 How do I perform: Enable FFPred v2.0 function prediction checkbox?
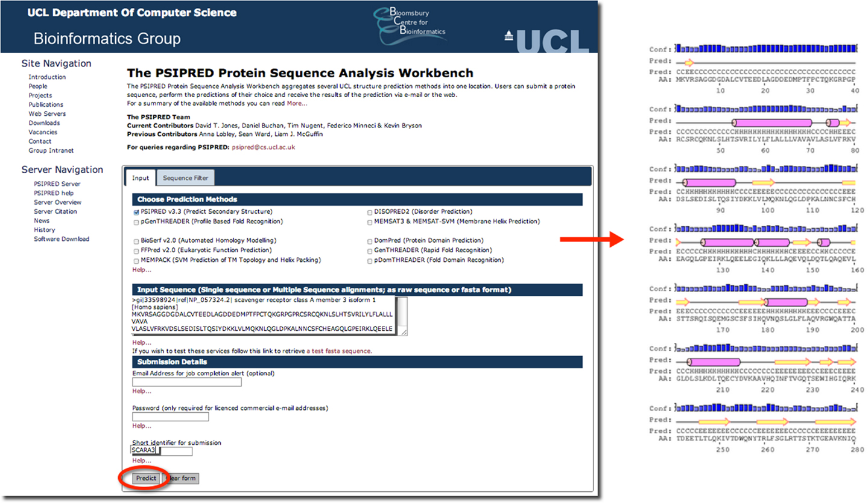(136, 250)
